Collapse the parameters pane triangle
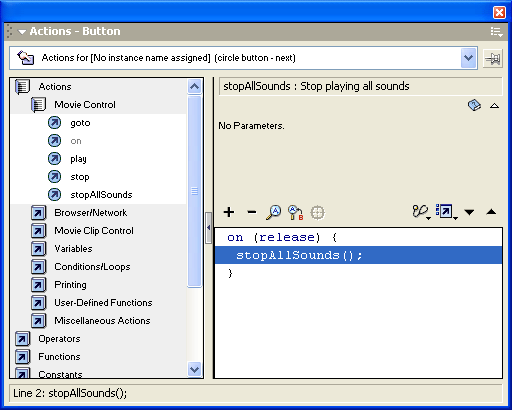512x410 pixels. coord(495,106)
